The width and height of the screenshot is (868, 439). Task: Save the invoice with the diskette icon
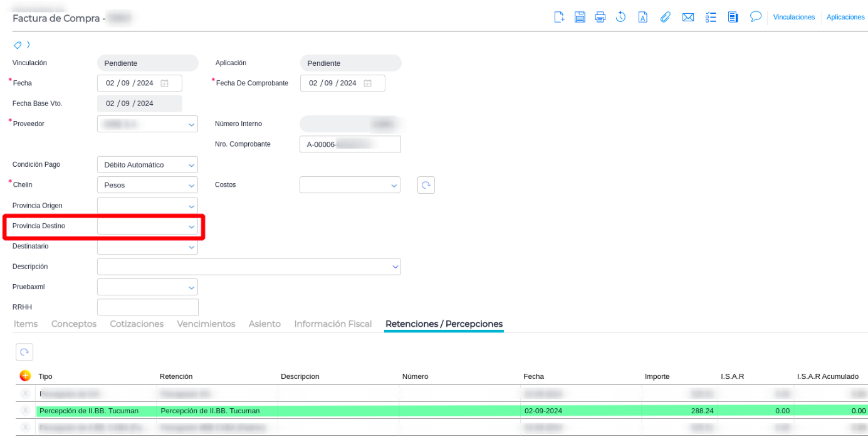580,17
